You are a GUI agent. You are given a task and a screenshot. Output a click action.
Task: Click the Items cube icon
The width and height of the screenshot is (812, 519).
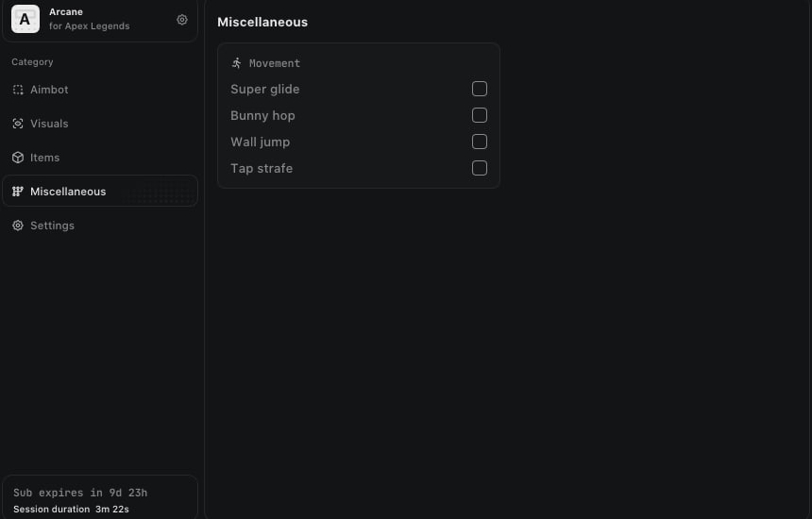[x=18, y=158]
